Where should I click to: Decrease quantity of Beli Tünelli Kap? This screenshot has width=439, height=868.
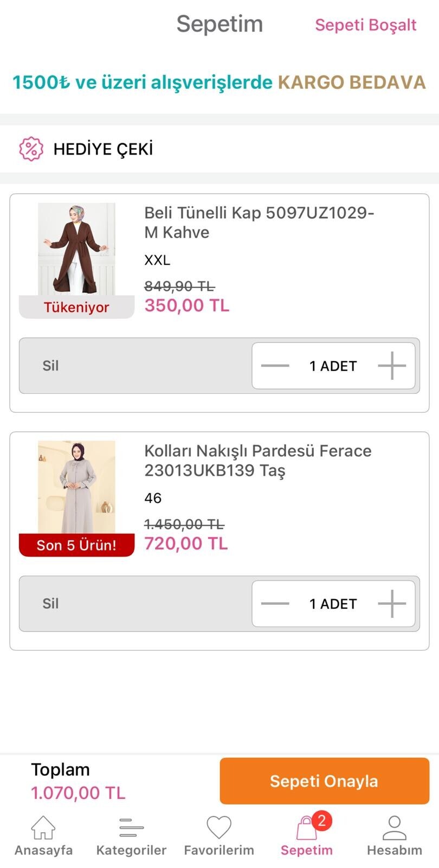click(x=275, y=366)
